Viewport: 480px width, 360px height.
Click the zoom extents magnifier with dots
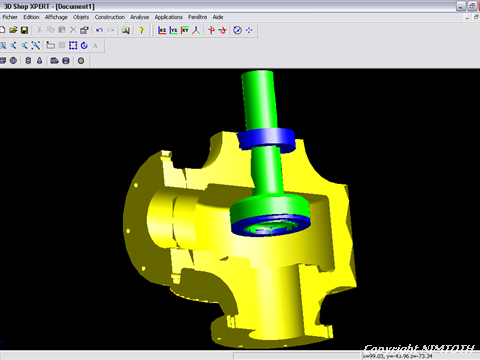click(x=36, y=46)
